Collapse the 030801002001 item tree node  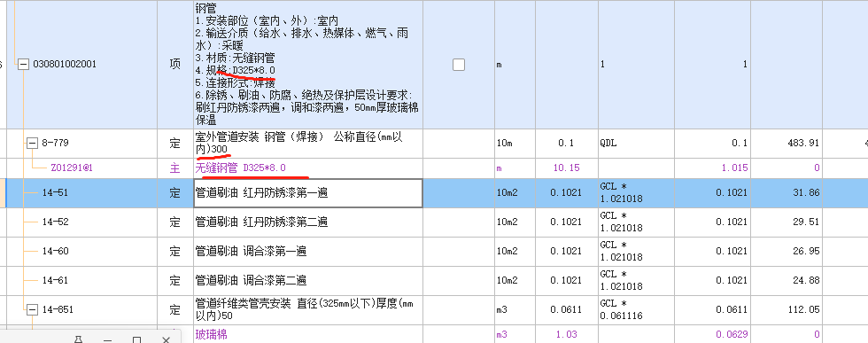point(23,65)
